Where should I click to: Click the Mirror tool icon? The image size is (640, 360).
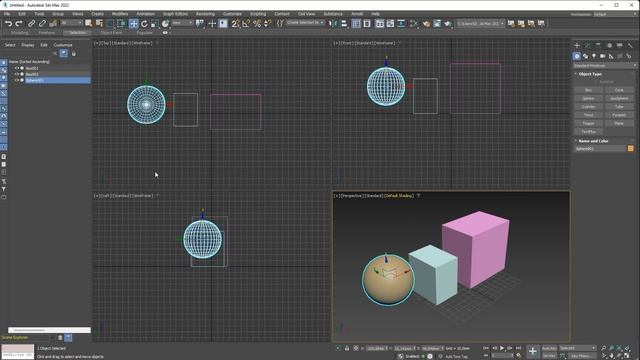[333, 24]
